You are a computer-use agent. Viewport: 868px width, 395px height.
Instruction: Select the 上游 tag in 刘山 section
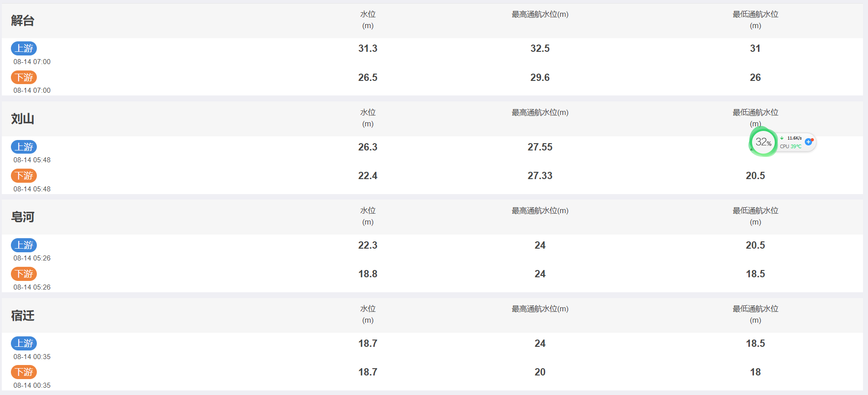click(24, 147)
